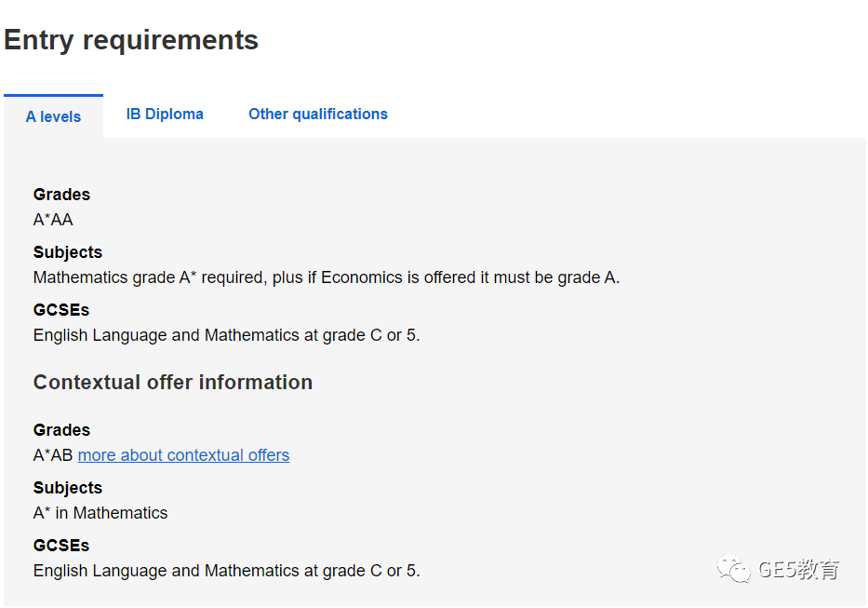
Task: Select the A levels tab
Action: [53, 116]
